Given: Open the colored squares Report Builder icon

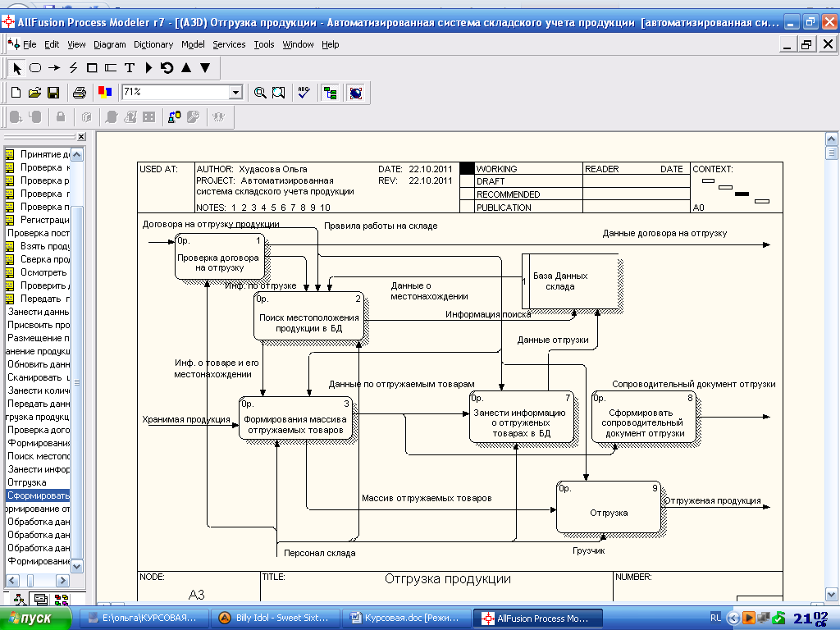Looking at the screenshot, I should 105,93.
